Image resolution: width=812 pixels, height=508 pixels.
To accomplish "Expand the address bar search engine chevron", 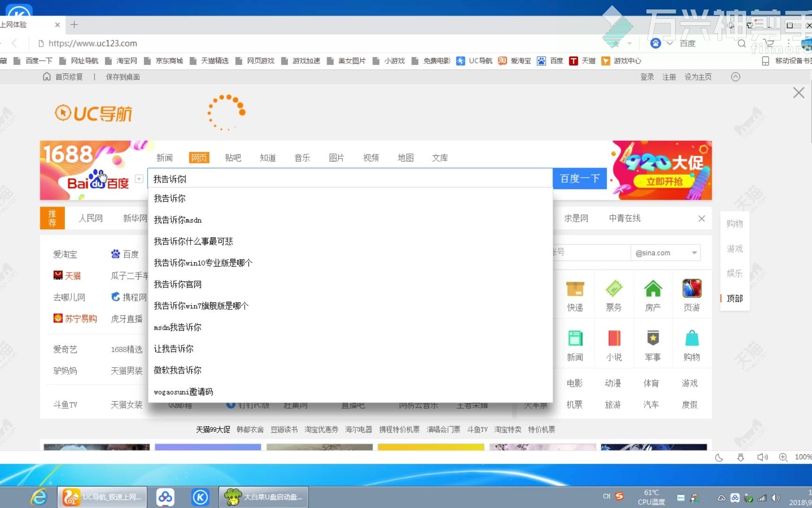I will point(670,43).
